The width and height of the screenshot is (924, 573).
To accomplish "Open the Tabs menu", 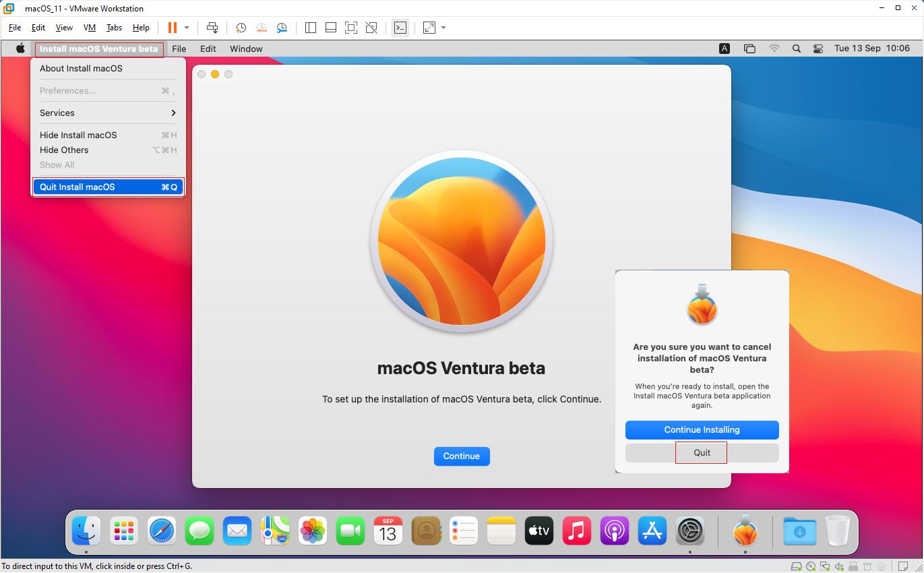I will tap(115, 28).
